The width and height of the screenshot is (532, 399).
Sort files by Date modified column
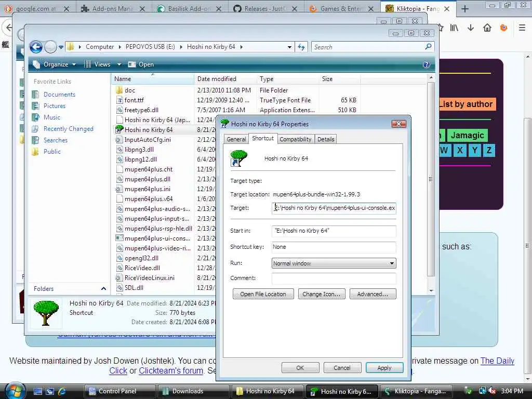click(x=225, y=79)
